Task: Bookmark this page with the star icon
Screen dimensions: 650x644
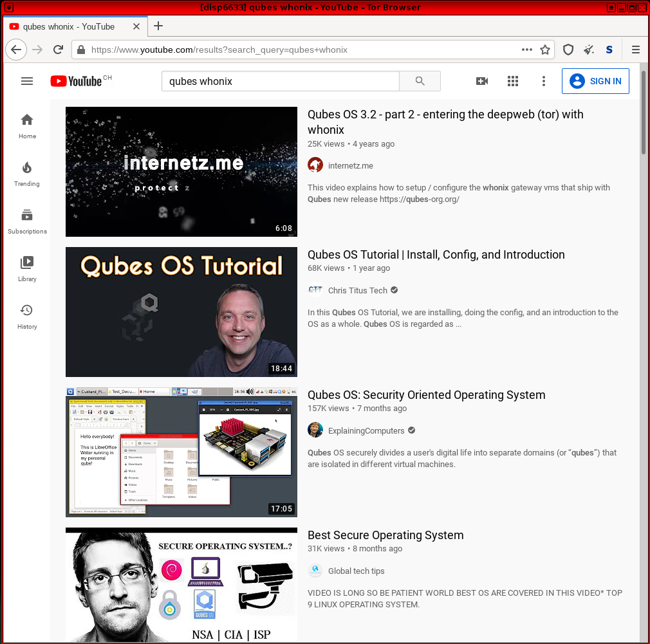Action: [545, 50]
